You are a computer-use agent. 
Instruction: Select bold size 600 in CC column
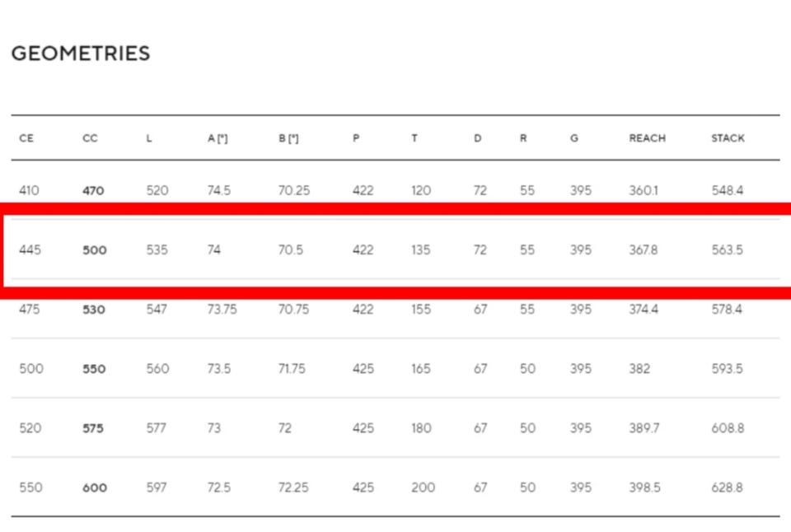click(94, 488)
